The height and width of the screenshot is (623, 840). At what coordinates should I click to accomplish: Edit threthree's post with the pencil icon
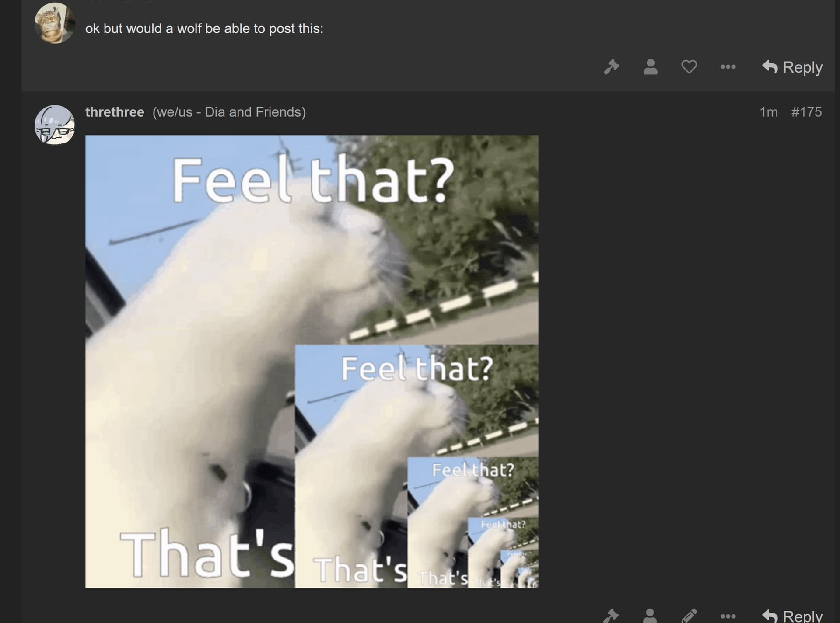[x=689, y=616]
